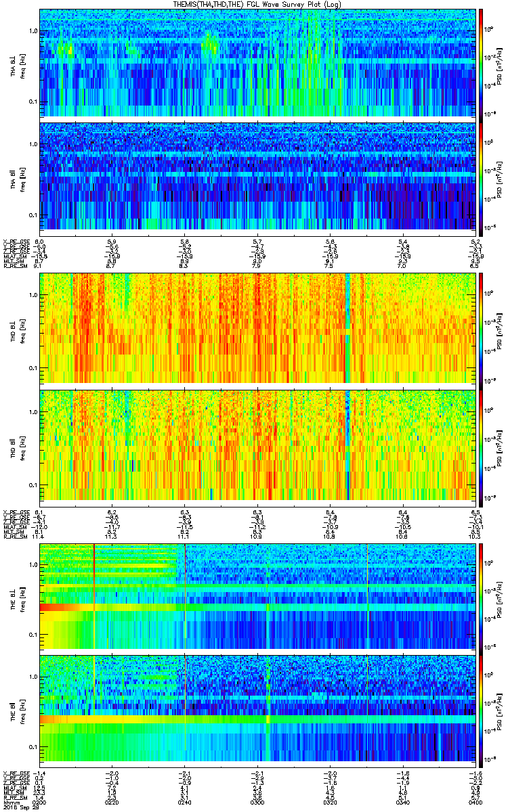Click the vertical red stripe at the left of the THE B-perpendicular panel

coord(93,595)
